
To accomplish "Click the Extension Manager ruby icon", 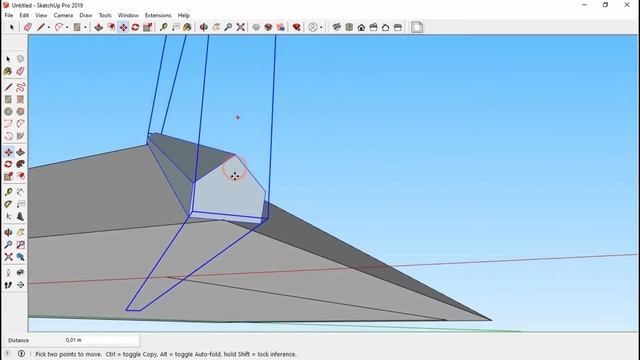I will coord(297,27).
